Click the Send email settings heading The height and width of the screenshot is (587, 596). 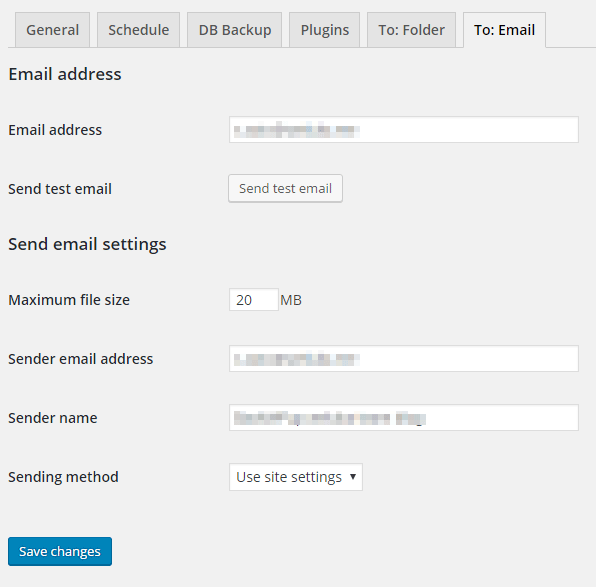click(87, 244)
